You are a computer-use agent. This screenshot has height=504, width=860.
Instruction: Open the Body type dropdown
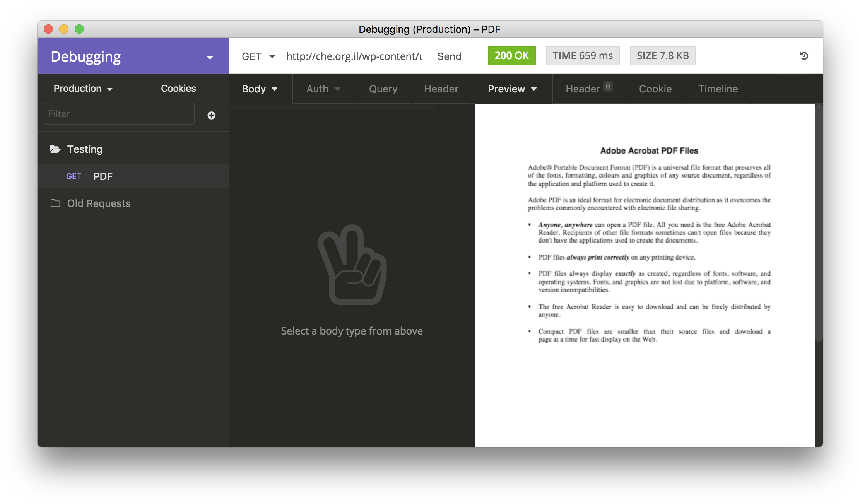pos(259,89)
